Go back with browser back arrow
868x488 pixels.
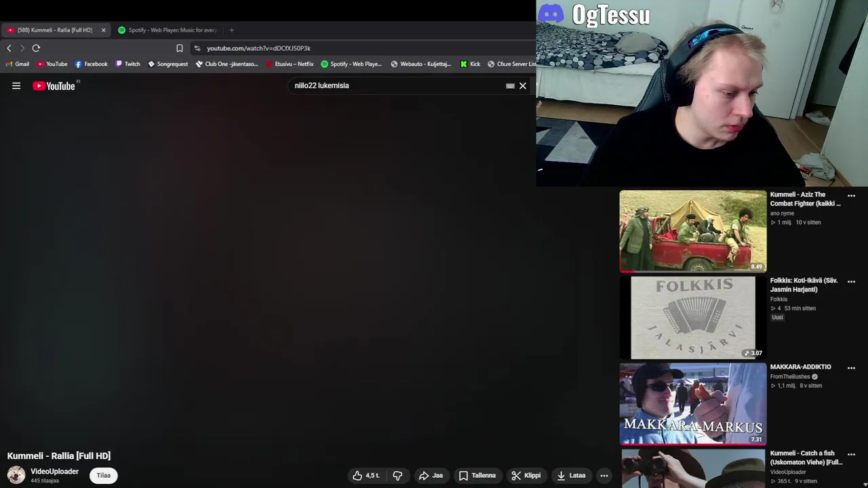[x=9, y=48]
